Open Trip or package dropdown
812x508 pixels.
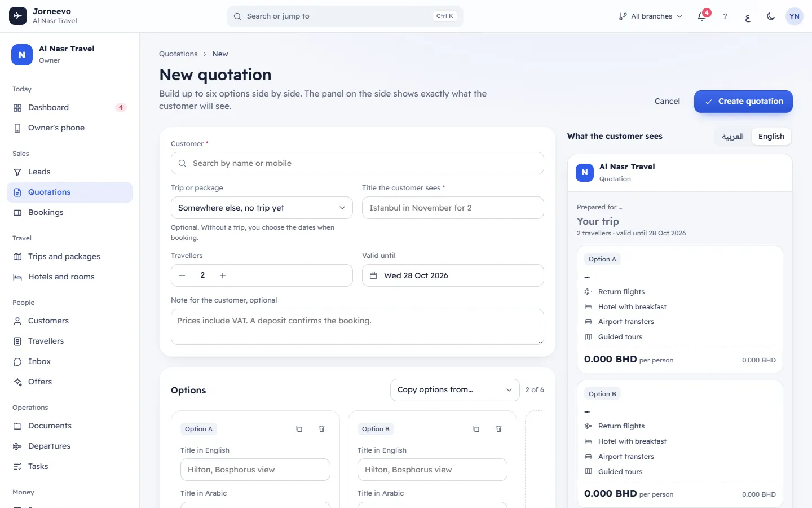click(262, 208)
